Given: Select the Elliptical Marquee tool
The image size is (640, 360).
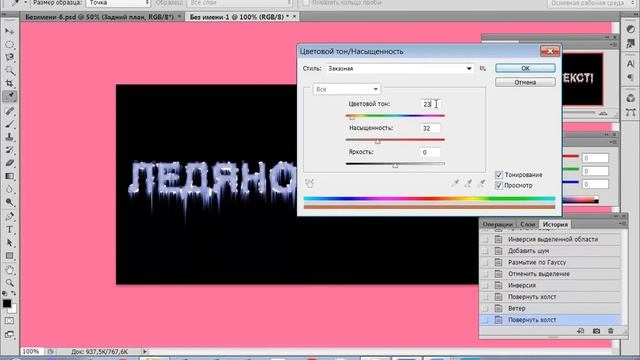Looking at the screenshot, I should pyautogui.click(x=10, y=44).
